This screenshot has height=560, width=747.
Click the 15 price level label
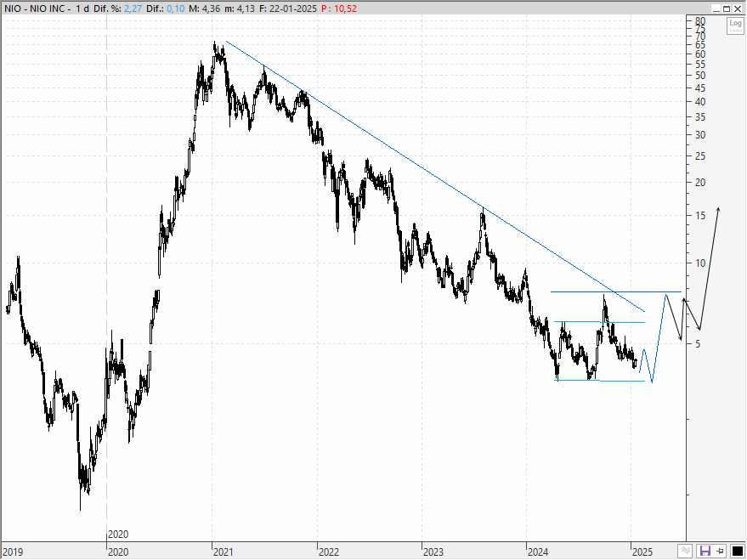pos(700,216)
